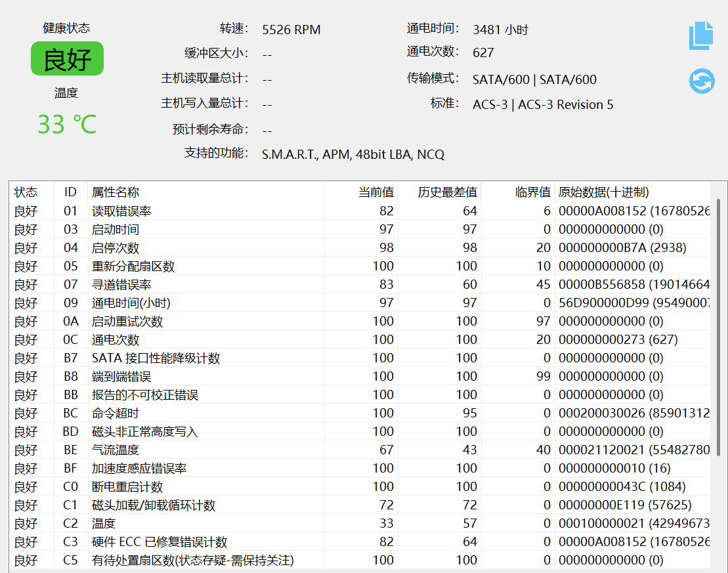The image size is (728, 573).
Task: Sort by the 状态 column header
Action: pyautogui.click(x=26, y=192)
